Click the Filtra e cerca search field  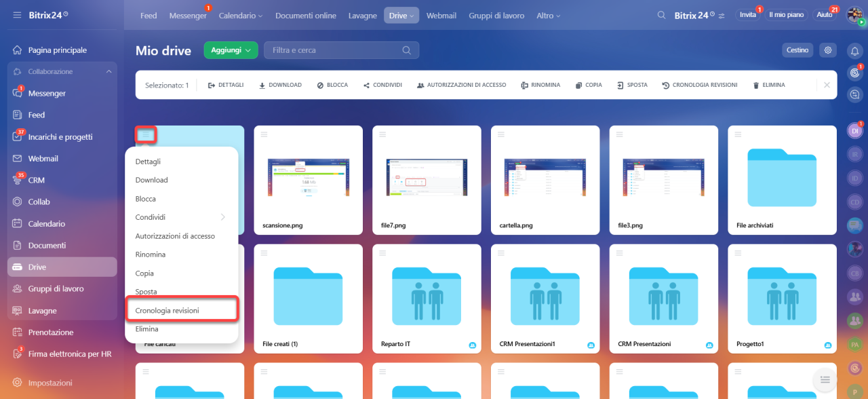point(341,50)
